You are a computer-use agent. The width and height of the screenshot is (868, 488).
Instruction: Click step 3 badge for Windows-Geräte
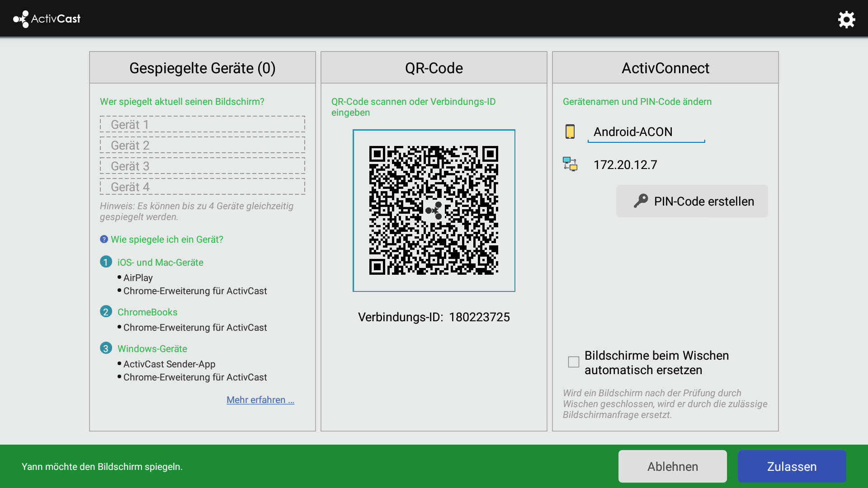point(106,348)
